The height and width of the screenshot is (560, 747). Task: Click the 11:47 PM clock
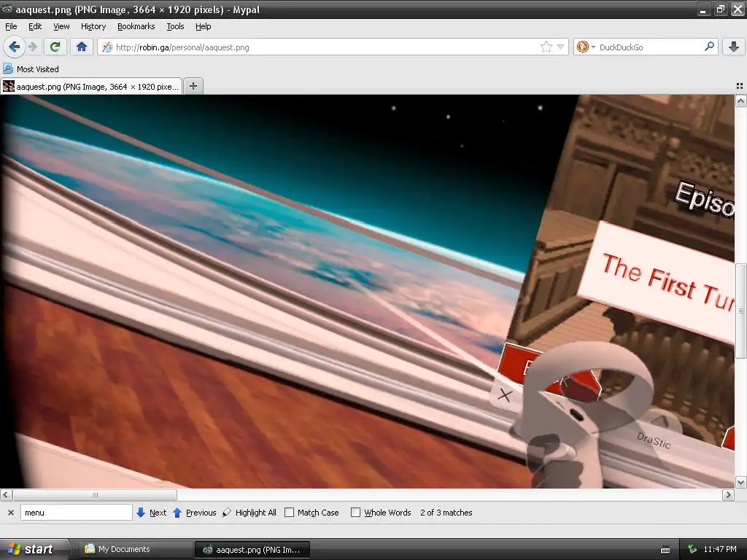720,549
